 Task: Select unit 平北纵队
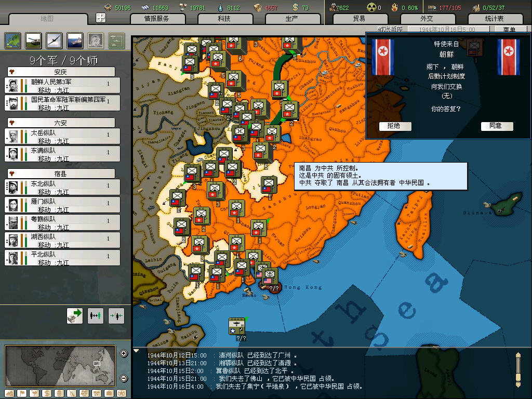62,258
